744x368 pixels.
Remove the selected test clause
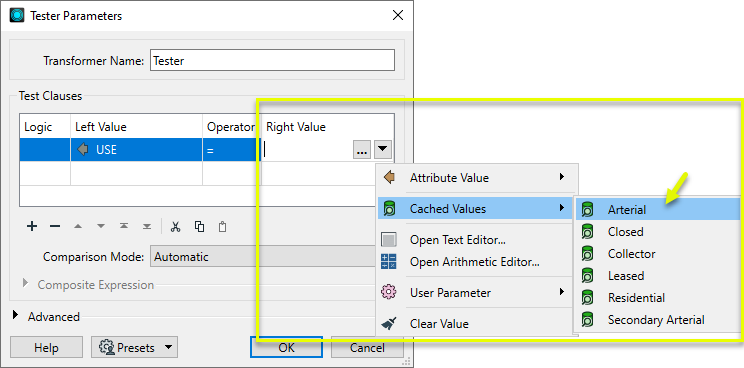[55, 226]
